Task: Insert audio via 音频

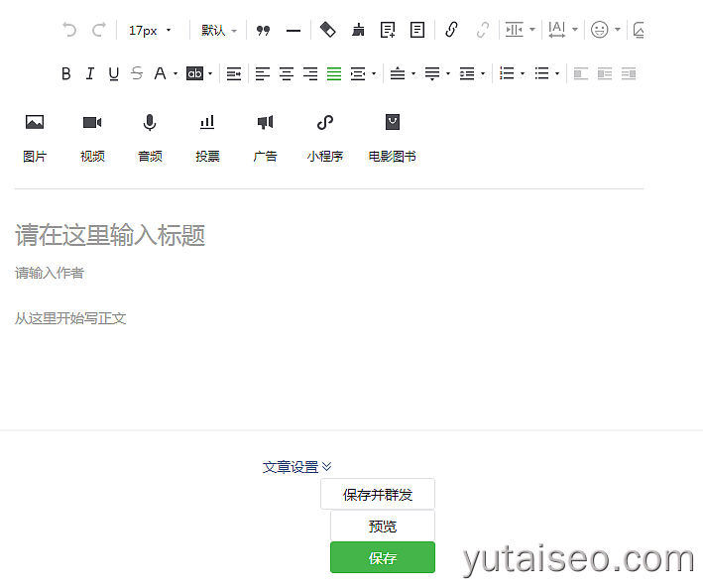Action: pyautogui.click(x=150, y=138)
